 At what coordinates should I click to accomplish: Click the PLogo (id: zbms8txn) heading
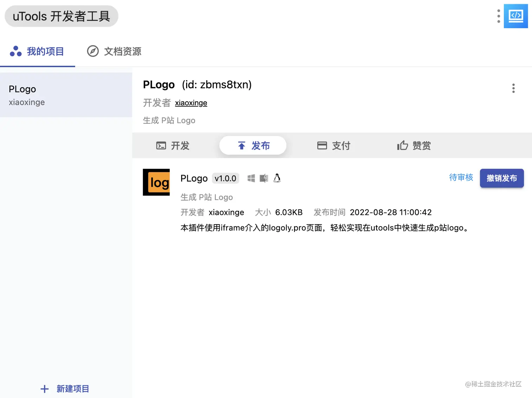(x=197, y=85)
